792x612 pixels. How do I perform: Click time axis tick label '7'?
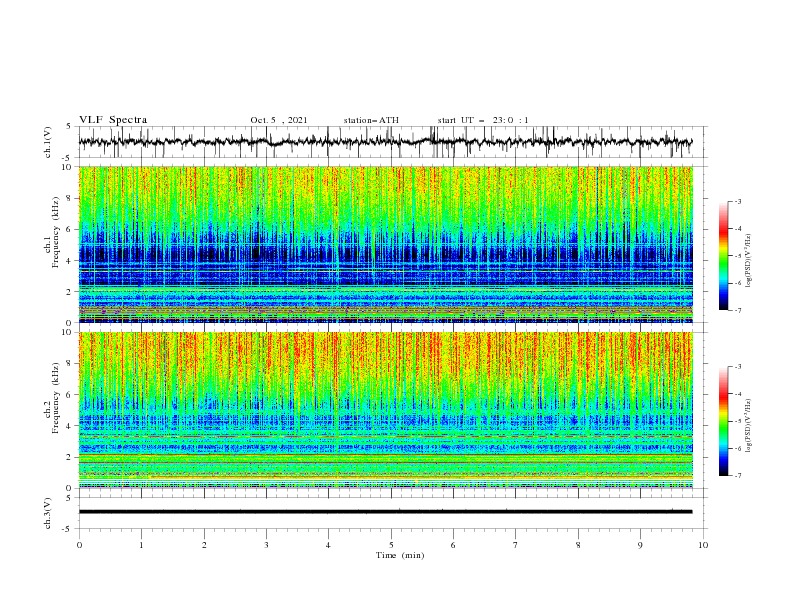516,545
